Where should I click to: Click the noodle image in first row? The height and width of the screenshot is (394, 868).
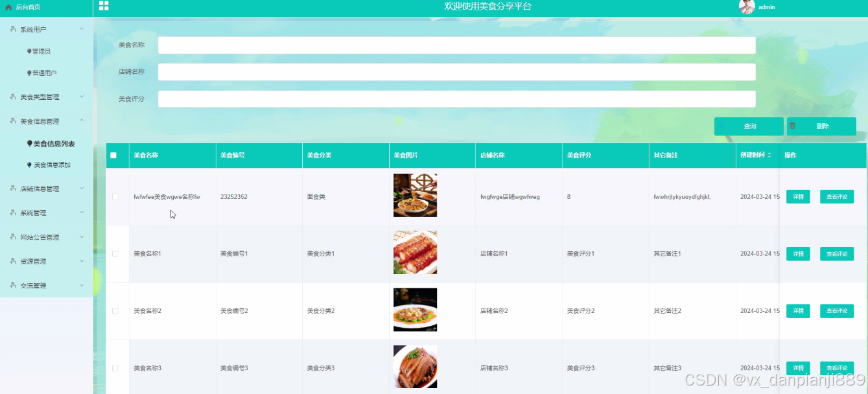(415, 195)
